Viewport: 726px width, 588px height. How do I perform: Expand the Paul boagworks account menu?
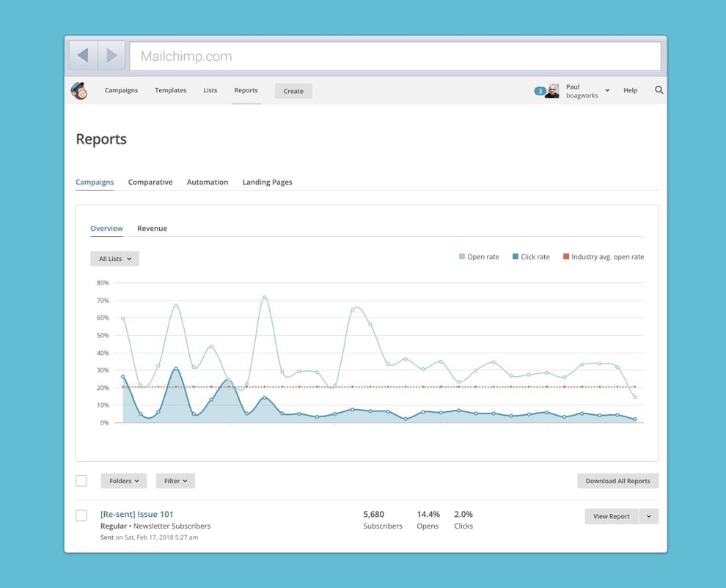coord(607,90)
